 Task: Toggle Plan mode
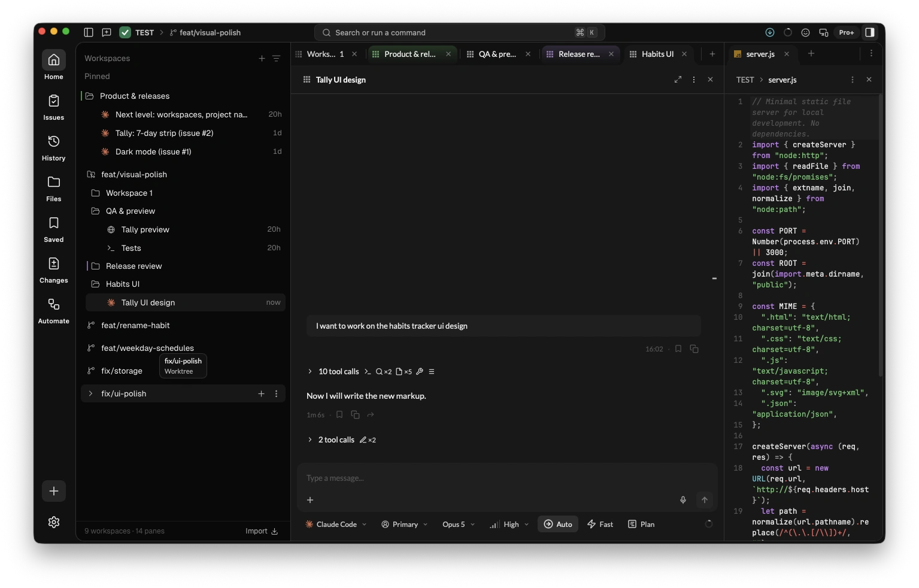click(x=641, y=524)
